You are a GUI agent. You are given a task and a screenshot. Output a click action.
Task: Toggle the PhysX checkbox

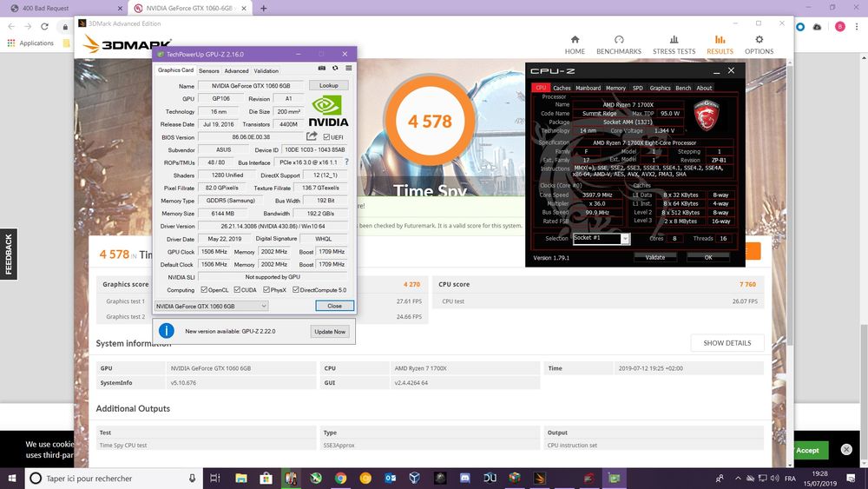[x=266, y=289]
